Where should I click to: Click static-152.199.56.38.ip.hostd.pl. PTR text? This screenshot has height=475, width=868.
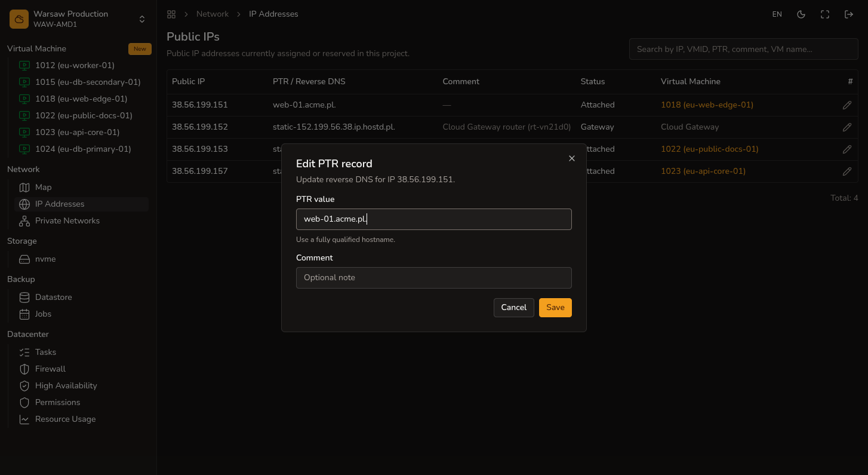coord(334,127)
